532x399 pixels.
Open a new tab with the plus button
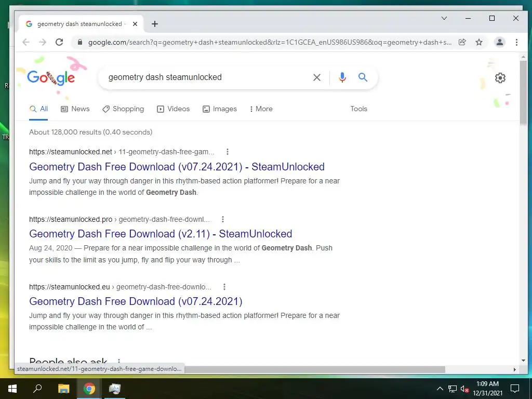point(155,24)
